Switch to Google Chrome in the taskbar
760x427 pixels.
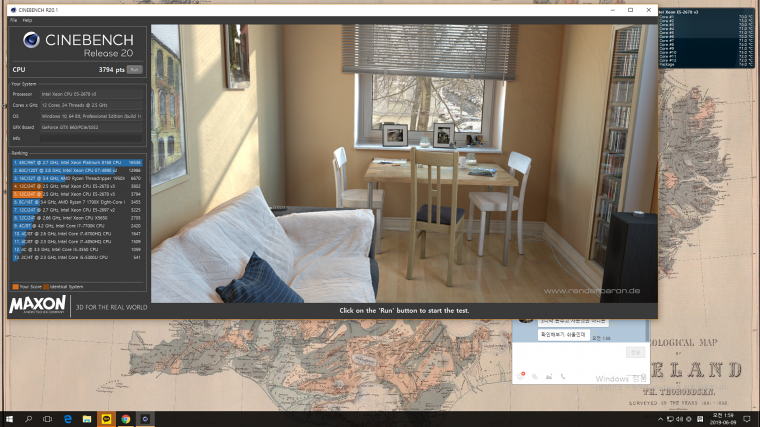click(x=126, y=419)
